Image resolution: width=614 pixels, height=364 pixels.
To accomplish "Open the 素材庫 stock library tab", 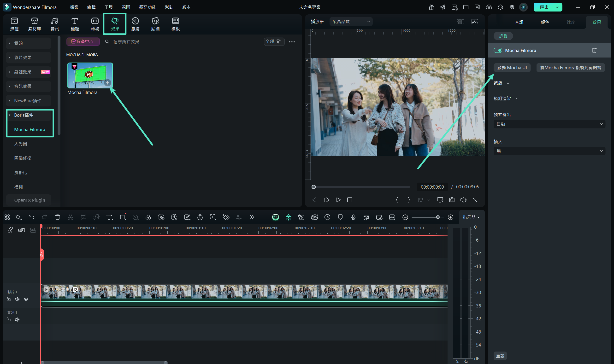I will pyautogui.click(x=34, y=24).
